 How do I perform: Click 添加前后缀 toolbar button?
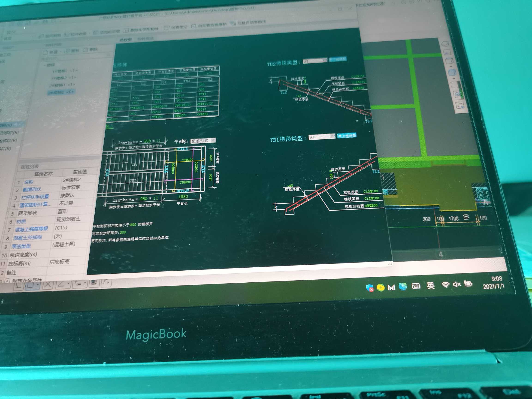106,32
